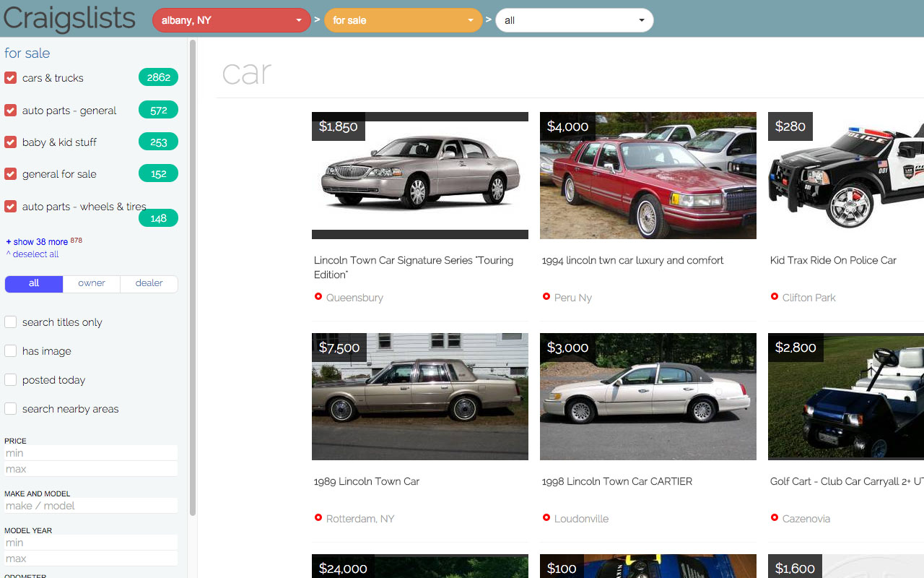Click the Craigslists logo
This screenshot has height=578, width=924.
(69, 19)
